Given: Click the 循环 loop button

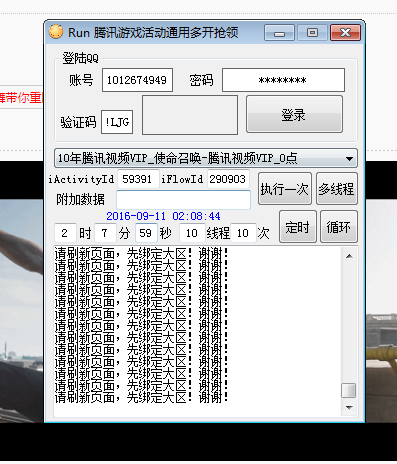Looking at the screenshot, I should (x=339, y=227).
